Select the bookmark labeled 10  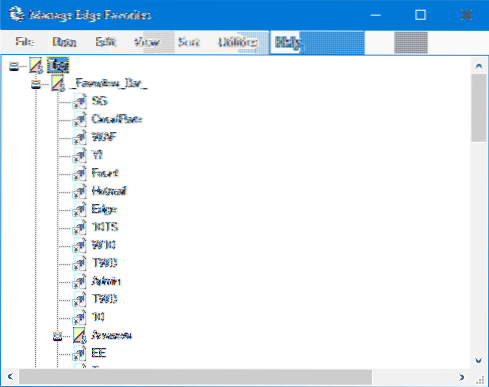click(x=98, y=317)
